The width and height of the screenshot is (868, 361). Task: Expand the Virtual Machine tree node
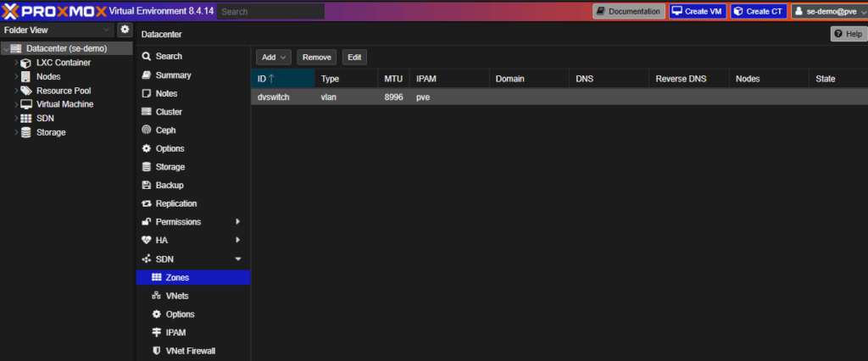point(17,104)
